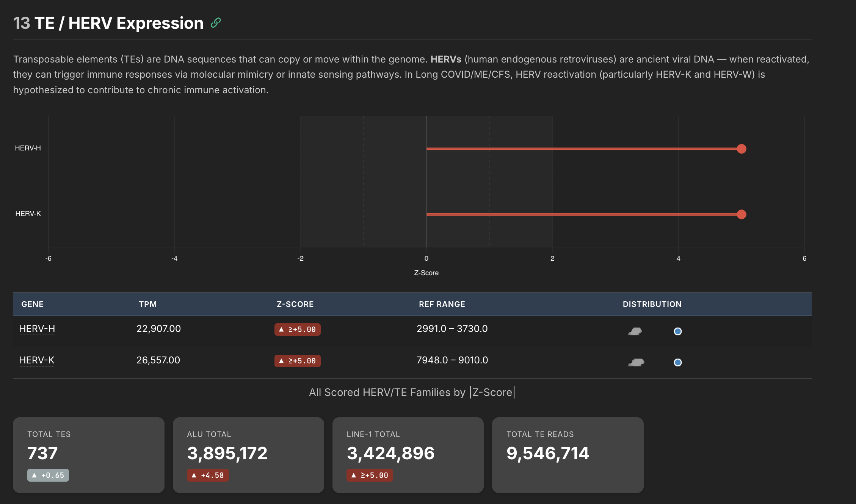Screen dimensions: 856x504
Task: Open the HERV-H gene link
Action: click(x=37, y=329)
